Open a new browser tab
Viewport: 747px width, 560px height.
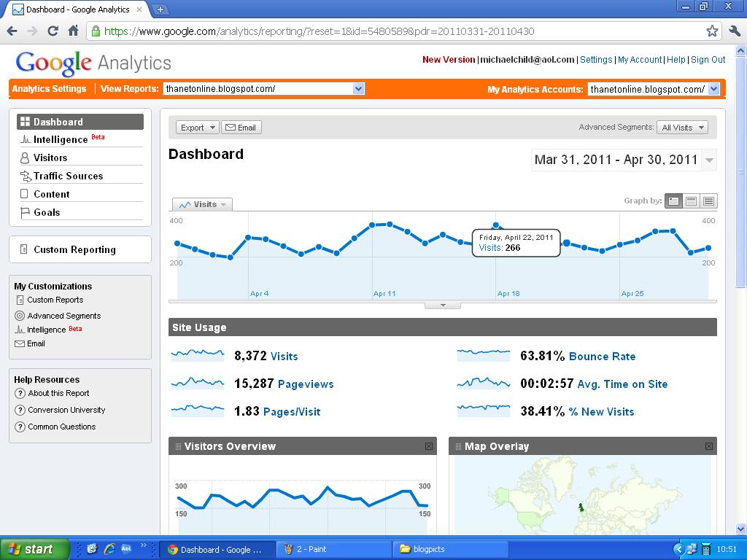pyautogui.click(x=160, y=9)
